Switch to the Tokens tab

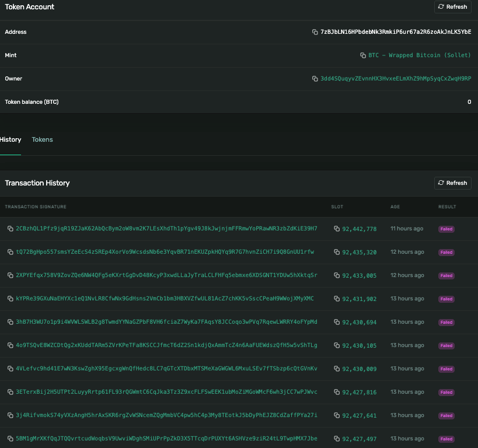click(42, 139)
